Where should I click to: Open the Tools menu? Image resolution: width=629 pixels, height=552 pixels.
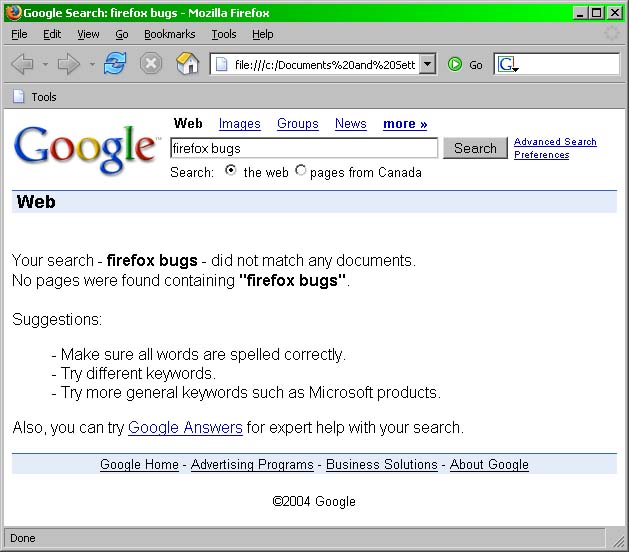click(224, 34)
